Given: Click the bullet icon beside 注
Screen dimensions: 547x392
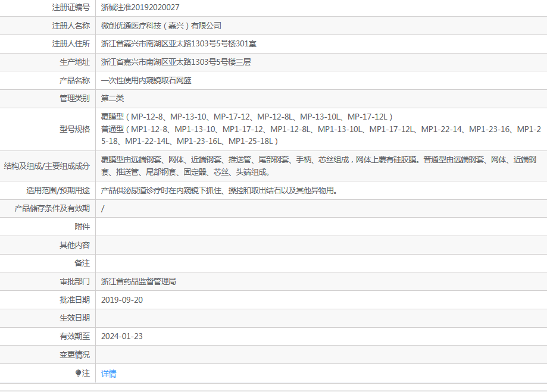Looking at the screenshot, I should tap(78, 373).
